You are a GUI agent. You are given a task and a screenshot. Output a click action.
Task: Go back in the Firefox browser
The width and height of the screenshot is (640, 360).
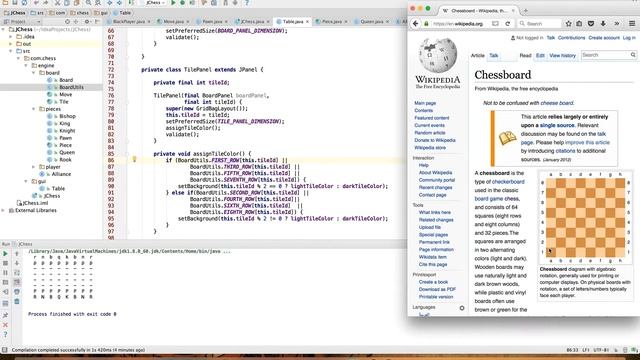pos(416,24)
